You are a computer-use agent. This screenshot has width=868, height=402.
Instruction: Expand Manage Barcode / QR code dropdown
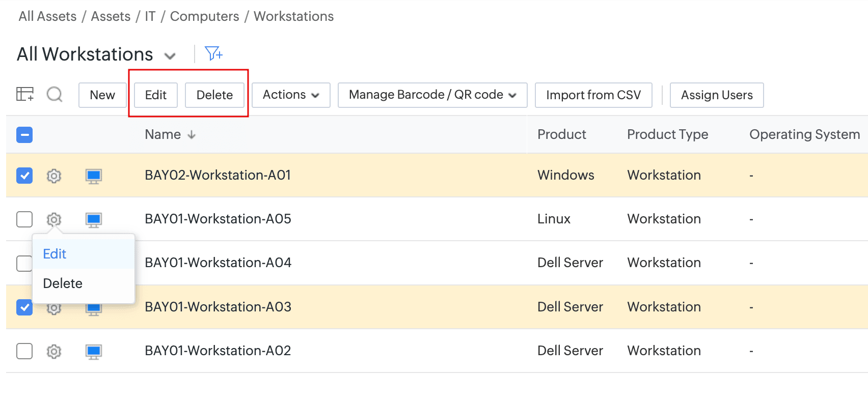[432, 95]
